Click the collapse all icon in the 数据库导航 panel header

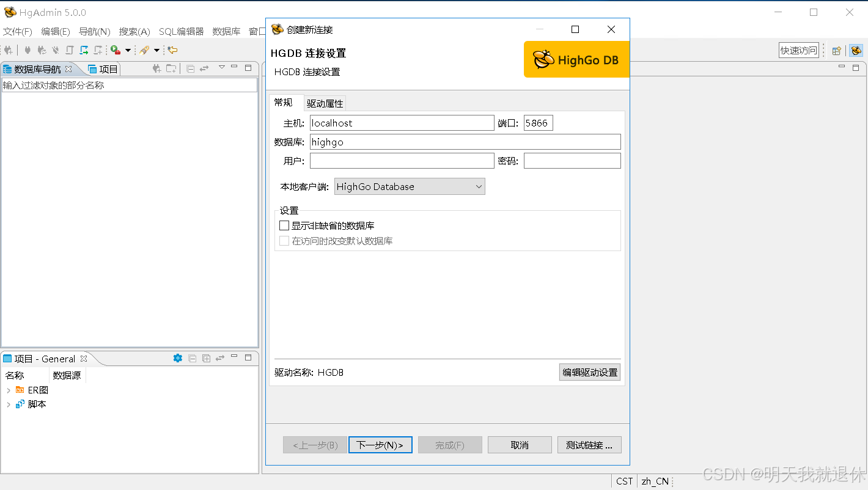[x=190, y=68]
